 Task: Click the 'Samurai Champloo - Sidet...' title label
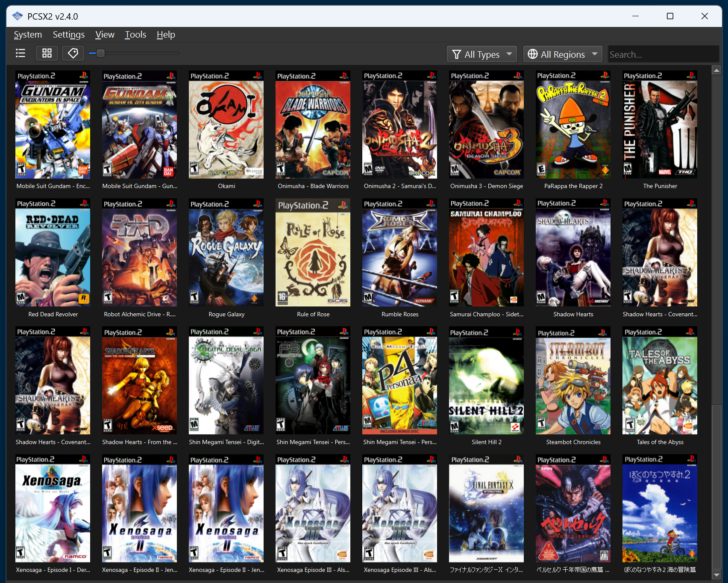pos(487,314)
